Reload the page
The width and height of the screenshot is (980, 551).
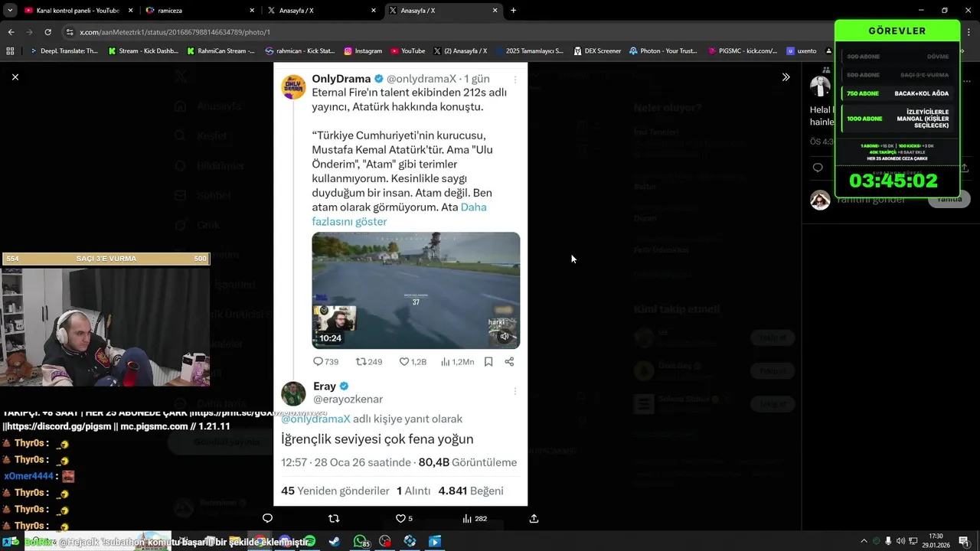coord(47,32)
